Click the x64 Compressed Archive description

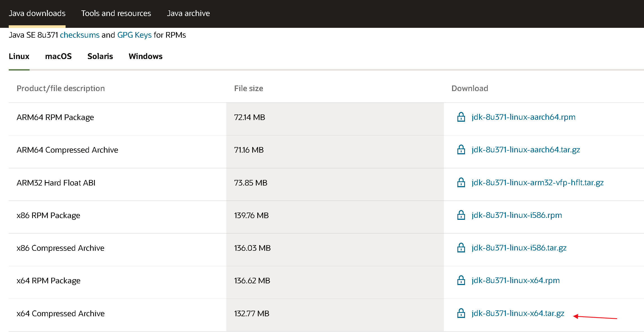coord(61,313)
